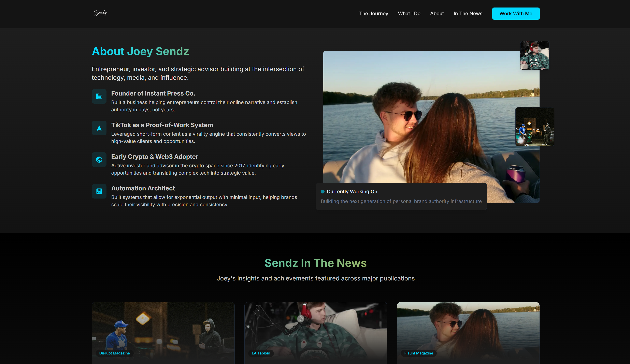Open the What I Do menu item
This screenshot has width=630, height=364.
[409, 14]
